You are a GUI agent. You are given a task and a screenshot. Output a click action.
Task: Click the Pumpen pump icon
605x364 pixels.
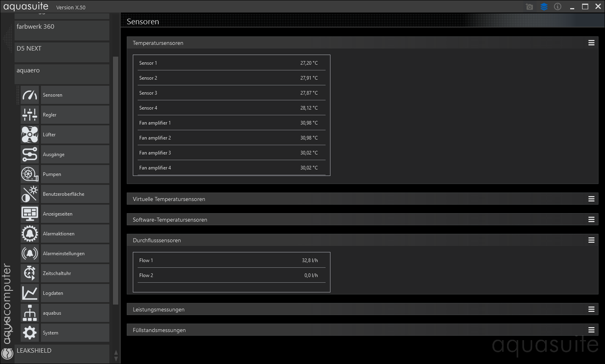click(x=30, y=174)
